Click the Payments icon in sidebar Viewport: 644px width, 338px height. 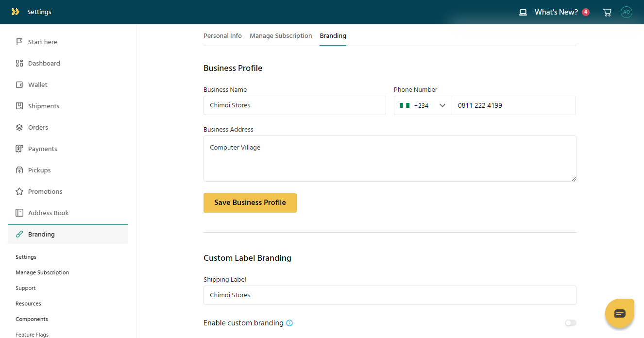pyautogui.click(x=19, y=149)
